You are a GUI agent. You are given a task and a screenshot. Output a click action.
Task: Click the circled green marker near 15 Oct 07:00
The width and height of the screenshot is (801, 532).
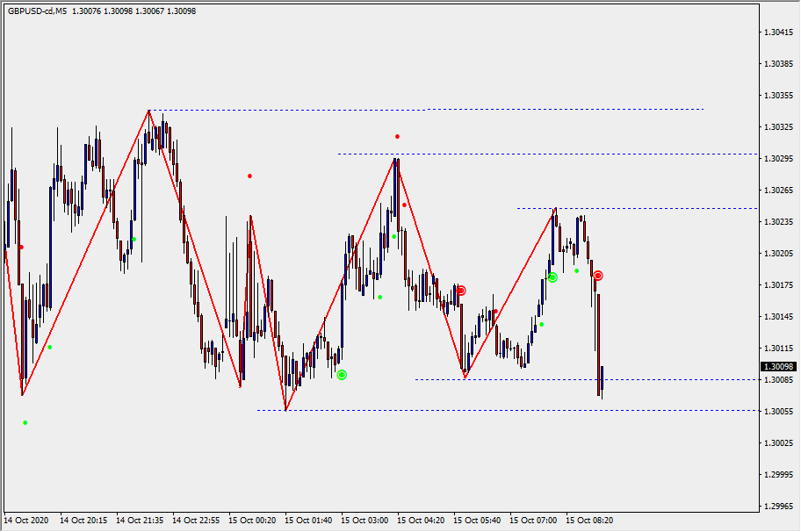pyautogui.click(x=552, y=277)
